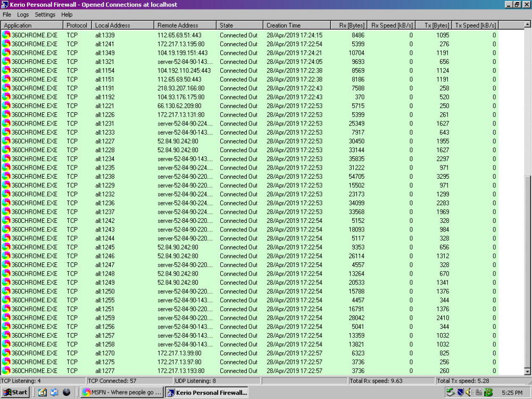
Task: Click the 360Chrome icon in the all:1221 row
Action: click(x=6, y=105)
